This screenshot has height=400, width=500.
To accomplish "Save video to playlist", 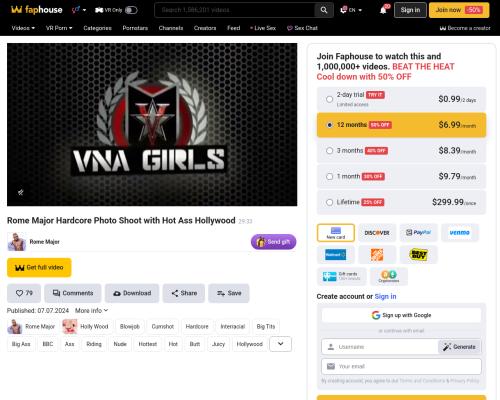I will (229, 293).
